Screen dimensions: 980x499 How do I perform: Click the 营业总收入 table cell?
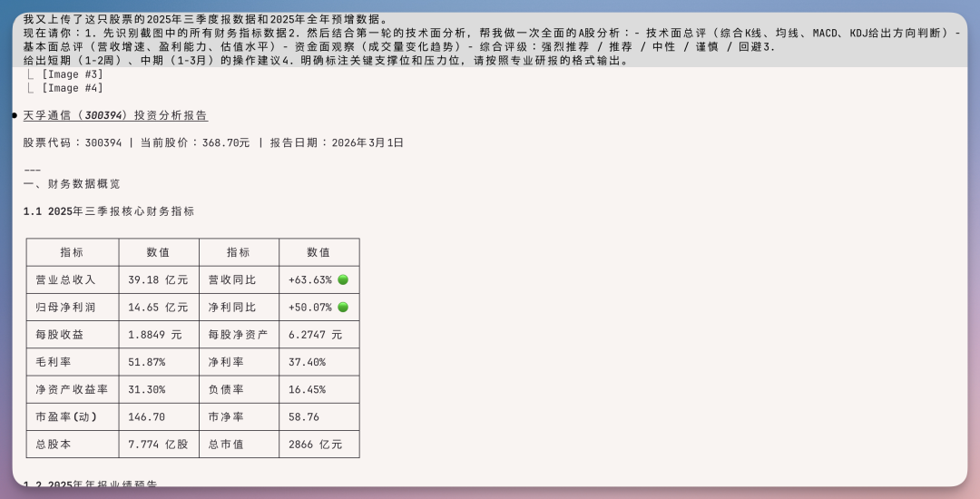tap(73, 279)
